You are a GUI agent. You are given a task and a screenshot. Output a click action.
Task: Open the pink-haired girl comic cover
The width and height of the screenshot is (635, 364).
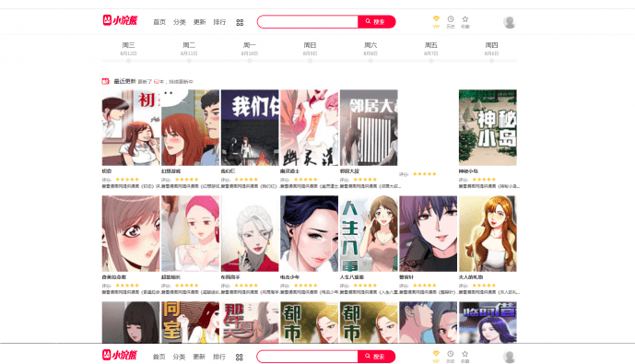[x=191, y=234]
